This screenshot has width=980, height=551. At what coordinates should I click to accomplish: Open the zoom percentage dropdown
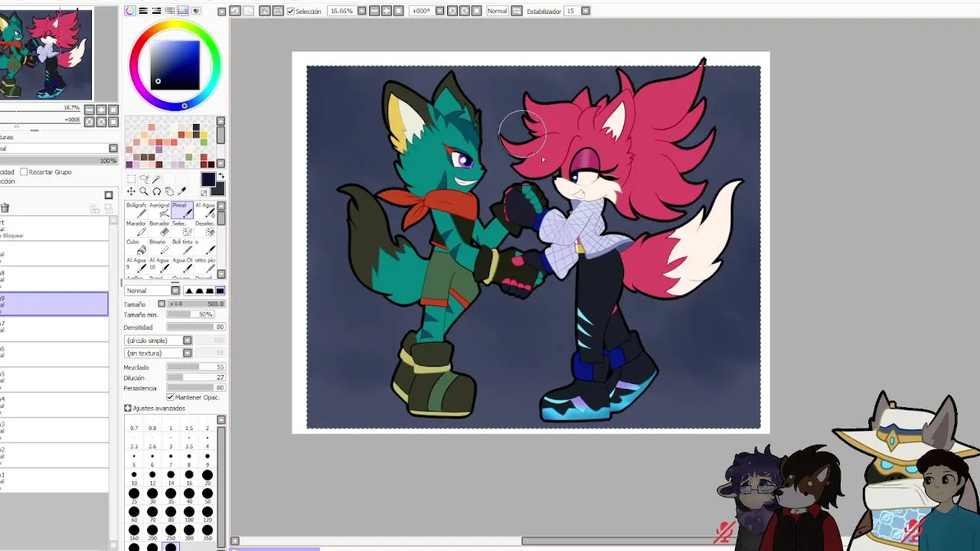[361, 11]
